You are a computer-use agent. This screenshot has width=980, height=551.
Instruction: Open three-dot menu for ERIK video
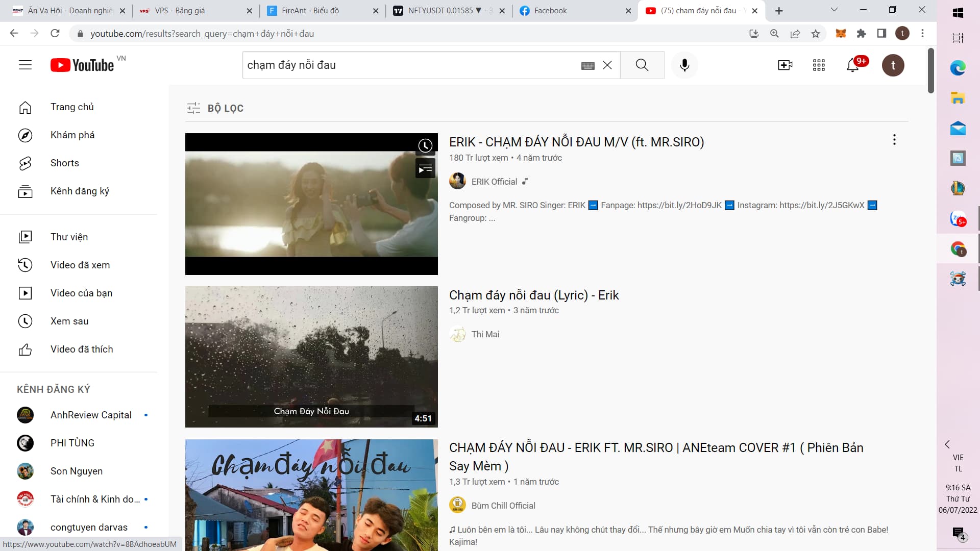(894, 140)
